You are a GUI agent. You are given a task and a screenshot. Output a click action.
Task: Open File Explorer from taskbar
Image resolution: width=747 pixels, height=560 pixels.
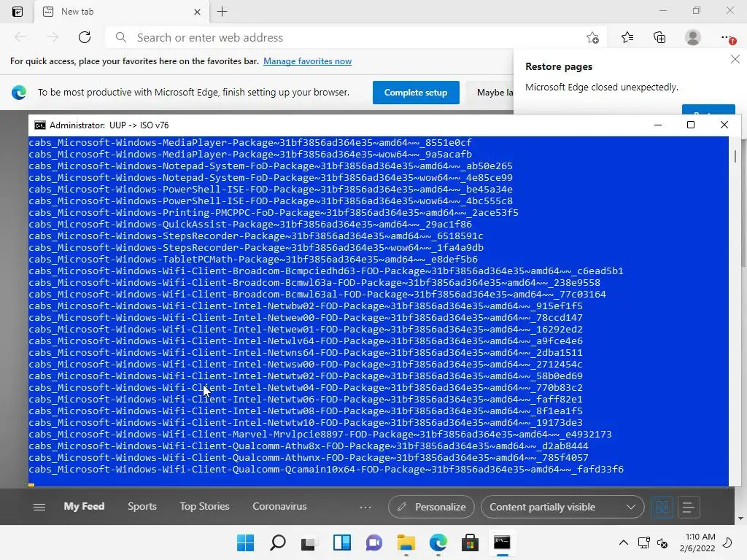tap(406, 542)
